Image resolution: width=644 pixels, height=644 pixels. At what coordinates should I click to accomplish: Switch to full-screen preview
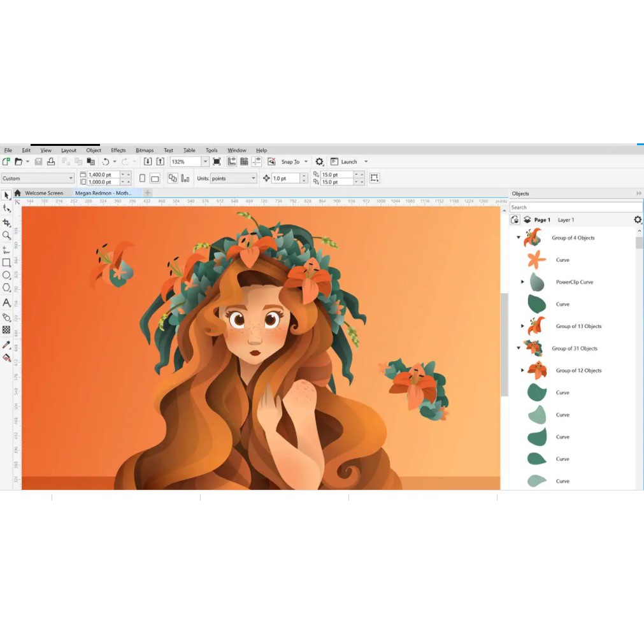[x=217, y=161]
